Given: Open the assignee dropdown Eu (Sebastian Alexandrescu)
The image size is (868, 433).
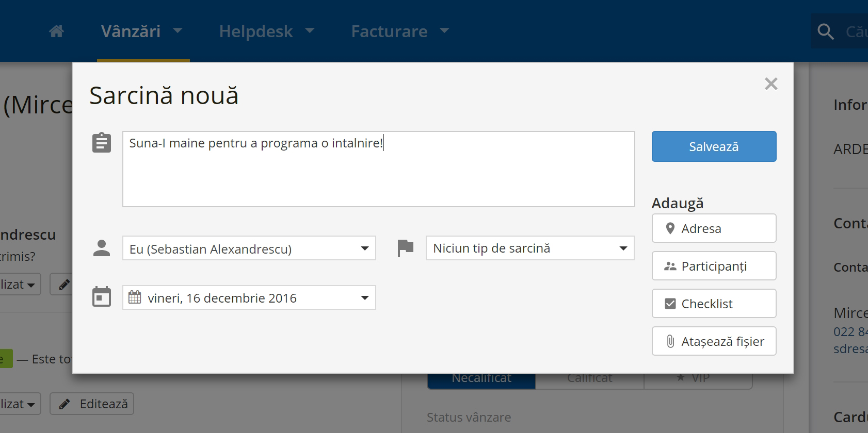Looking at the screenshot, I should pos(249,248).
